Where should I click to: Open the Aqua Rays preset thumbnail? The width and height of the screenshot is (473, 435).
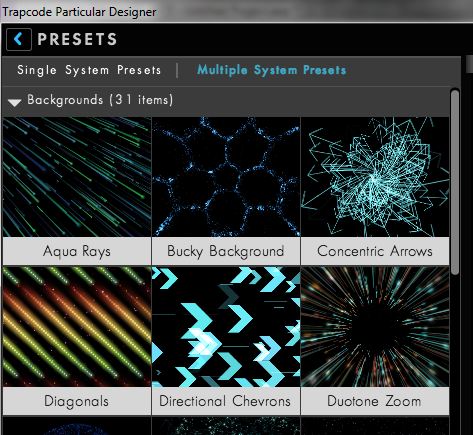[x=77, y=177]
